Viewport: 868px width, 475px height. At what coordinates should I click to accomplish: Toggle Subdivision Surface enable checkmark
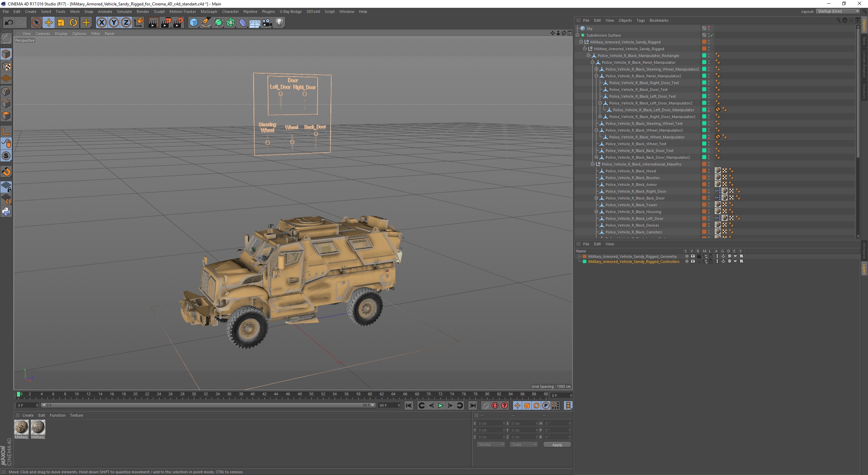coord(712,35)
